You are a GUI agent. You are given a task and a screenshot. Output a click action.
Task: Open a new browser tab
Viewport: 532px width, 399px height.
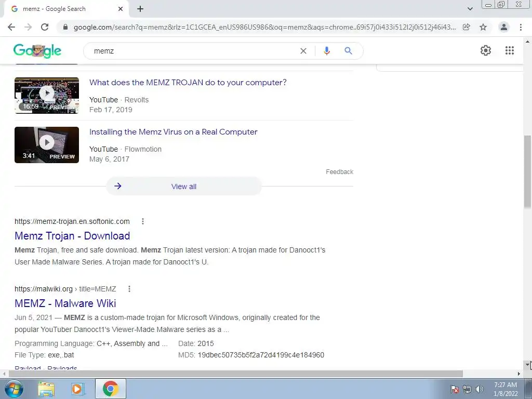click(140, 9)
